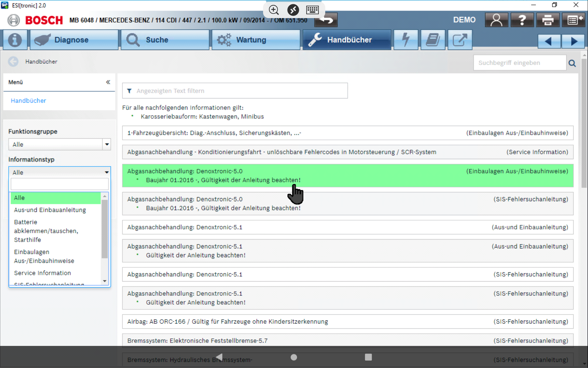
Task: Tap the Android back triangle button
Action: [x=219, y=357]
